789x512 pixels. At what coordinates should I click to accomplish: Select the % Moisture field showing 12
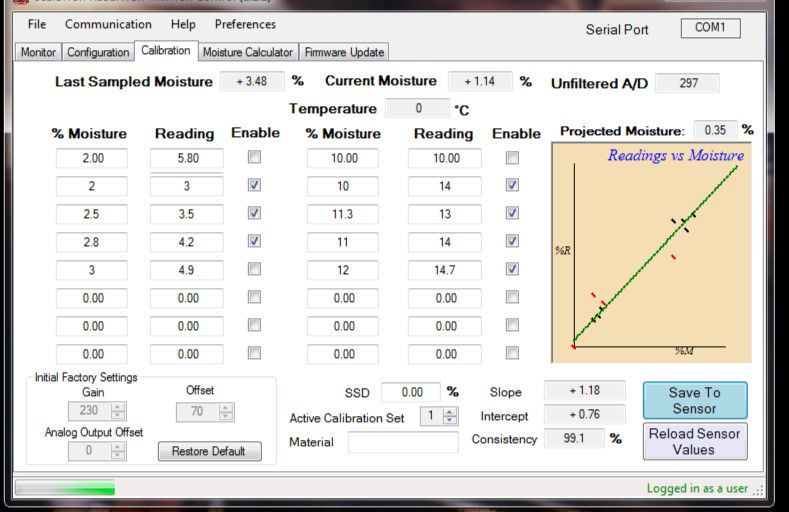point(343,270)
